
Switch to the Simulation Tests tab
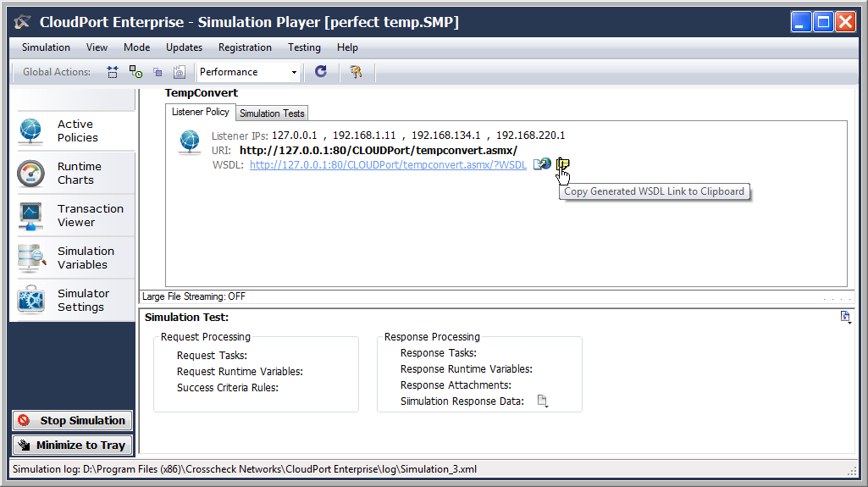pyautogui.click(x=272, y=113)
